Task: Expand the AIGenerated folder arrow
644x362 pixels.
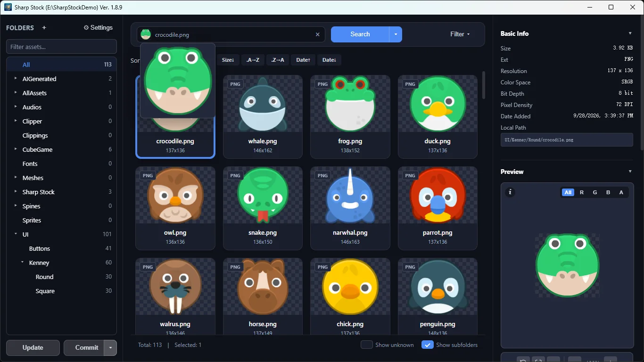Action: (x=16, y=79)
